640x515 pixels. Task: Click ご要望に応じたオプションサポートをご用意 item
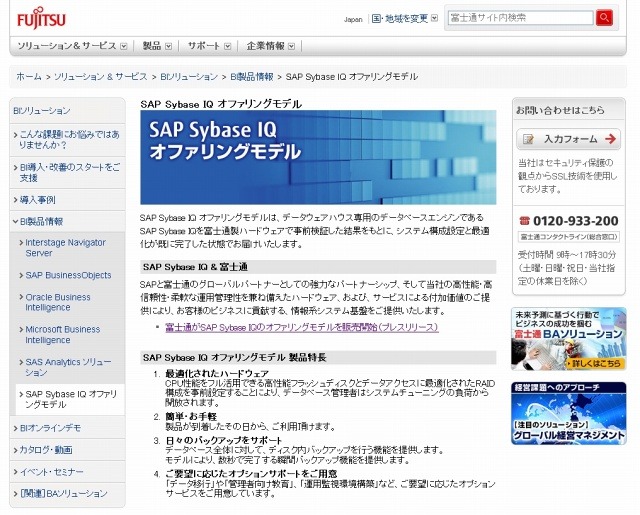251,474
